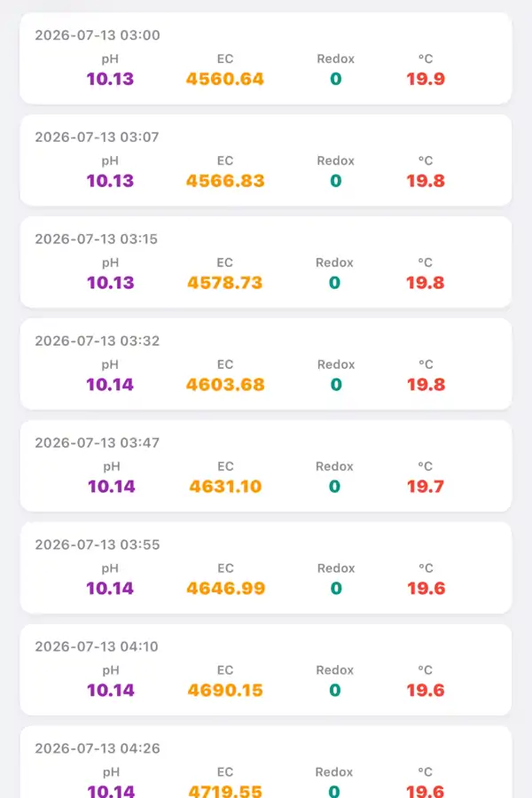Tap the 2026-07-13 03:32 timestamp
This screenshot has width=532, height=798.
tap(98, 340)
